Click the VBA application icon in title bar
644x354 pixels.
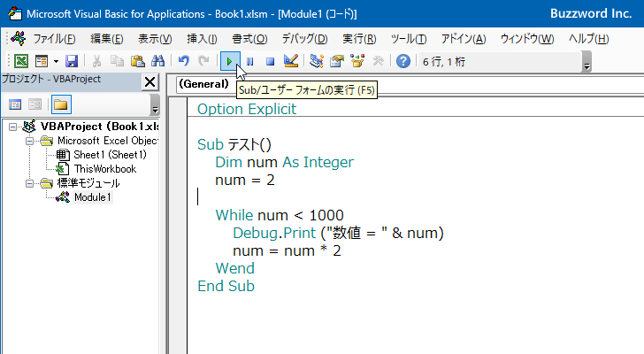[x=15, y=13]
